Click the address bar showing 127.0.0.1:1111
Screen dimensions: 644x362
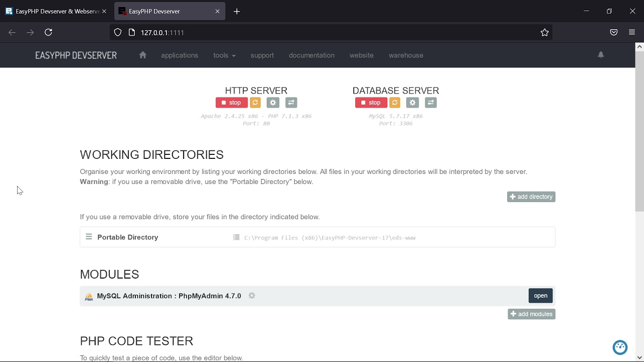pyautogui.click(x=332, y=33)
